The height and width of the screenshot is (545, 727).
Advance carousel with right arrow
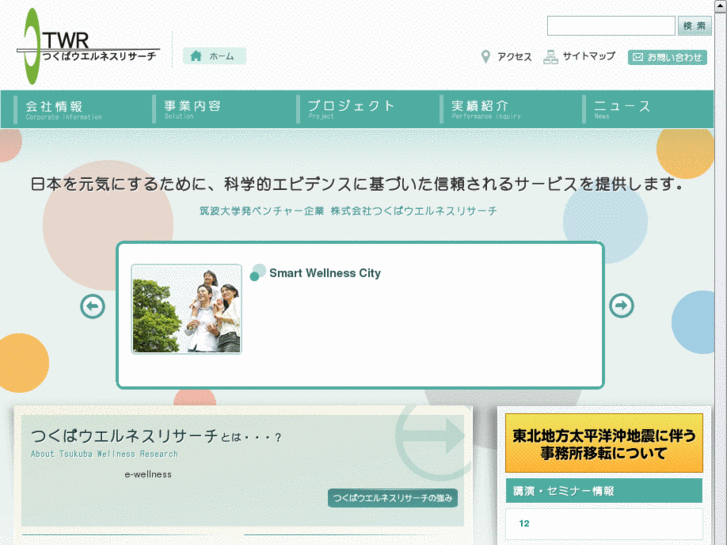(x=621, y=306)
